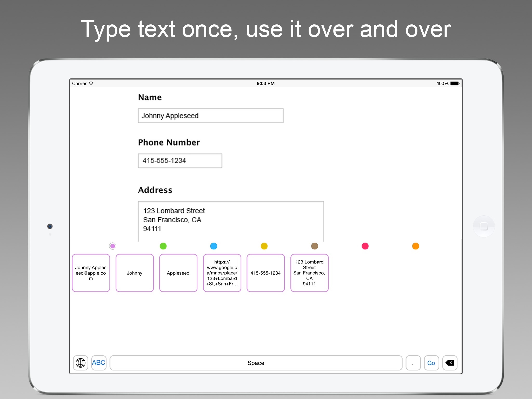Select the blue color category dot
532x399 pixels.
tap(214, 246)
